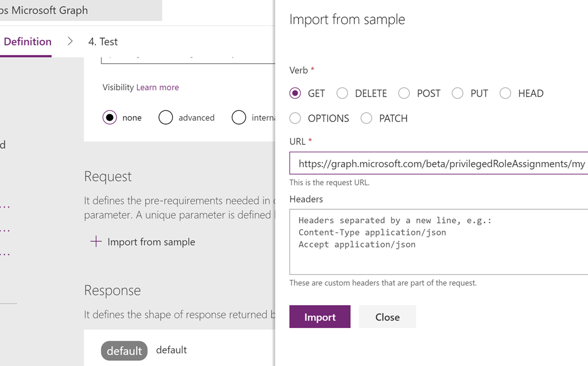Image resolution: width=588 pixels, height=366 pixels.
Task: Go to the 4. Test step
Action: coord(103,42)
